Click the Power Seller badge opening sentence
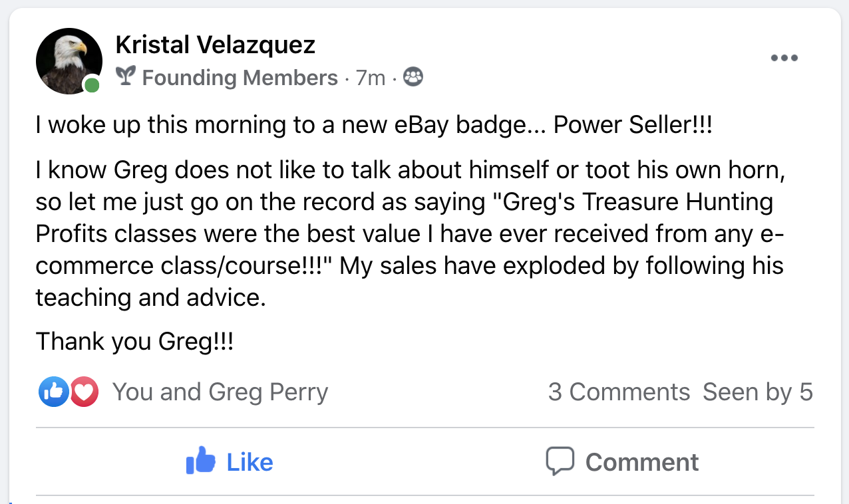This screenshot has height=504, width=849. [x=374, y=126]
